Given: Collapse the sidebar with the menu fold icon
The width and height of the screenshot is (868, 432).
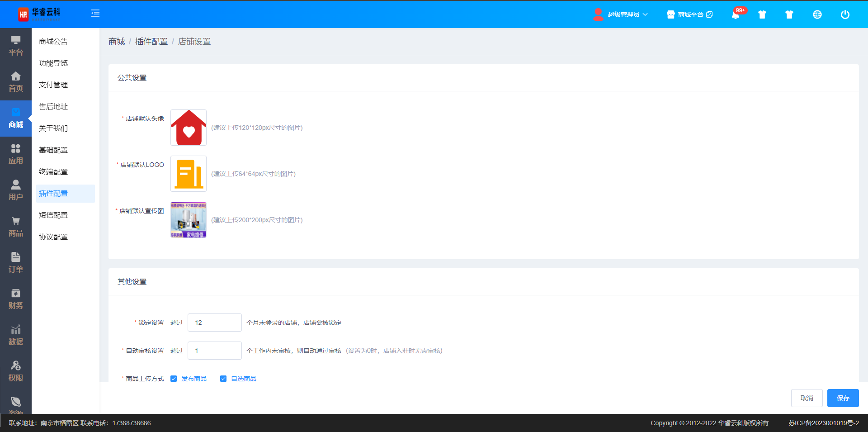Looking at the screenshot, I should [x=95, y=14].
